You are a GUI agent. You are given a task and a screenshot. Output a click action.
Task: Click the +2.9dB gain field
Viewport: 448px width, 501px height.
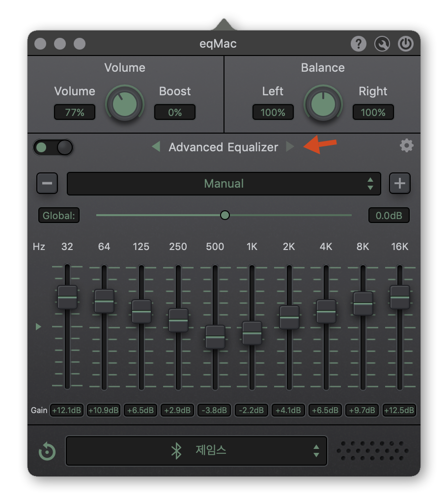(x=177, y=410)
